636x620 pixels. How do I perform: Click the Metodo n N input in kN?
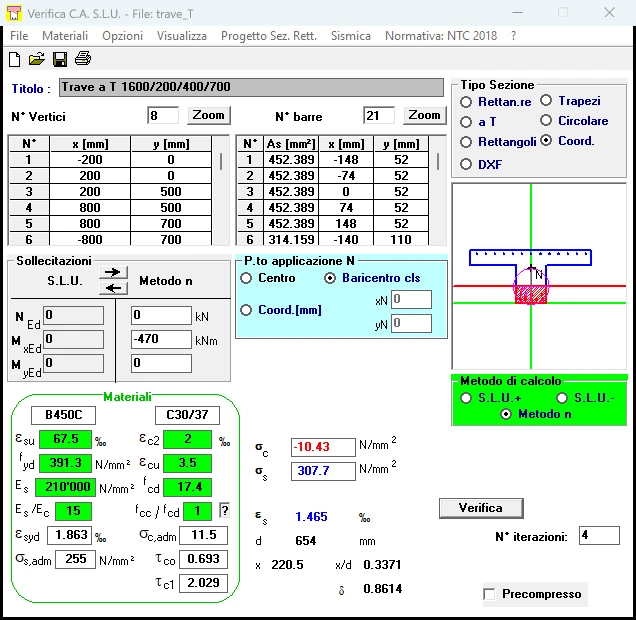161,315
